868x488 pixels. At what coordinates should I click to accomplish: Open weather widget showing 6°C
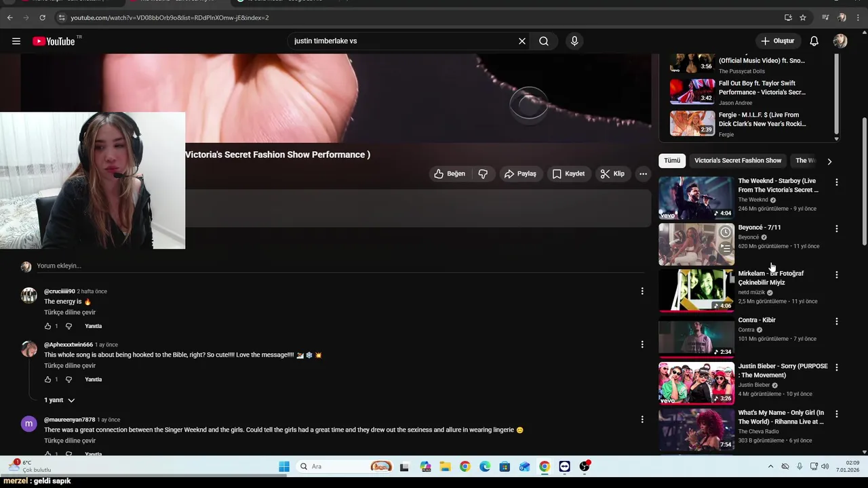point(31,466)
